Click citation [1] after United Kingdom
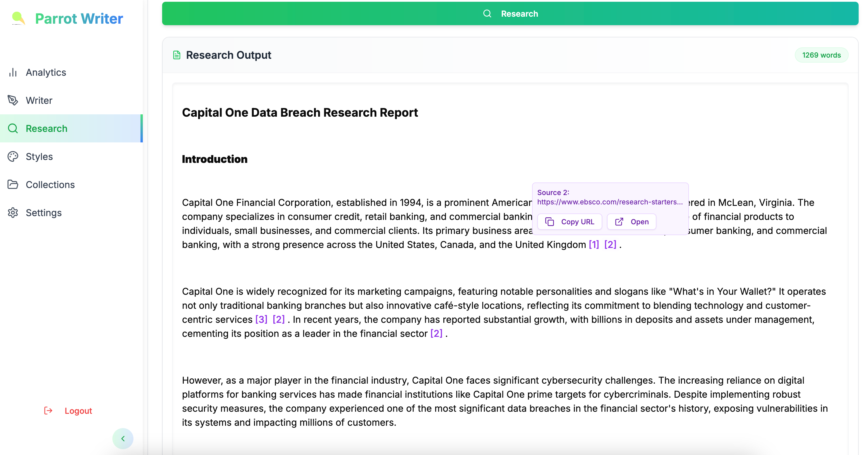868x455 pixels. click(x=594, y=244)
